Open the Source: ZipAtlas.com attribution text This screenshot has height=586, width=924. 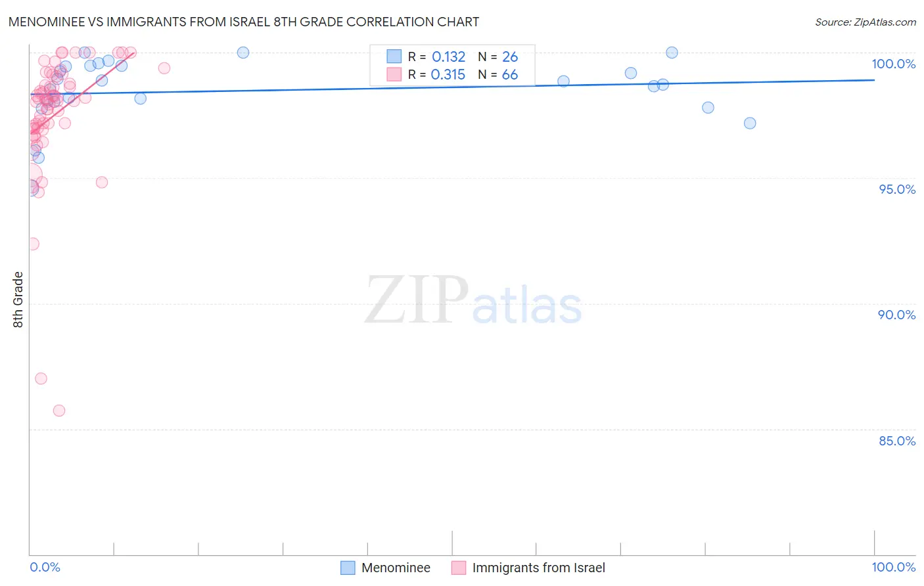866,22
